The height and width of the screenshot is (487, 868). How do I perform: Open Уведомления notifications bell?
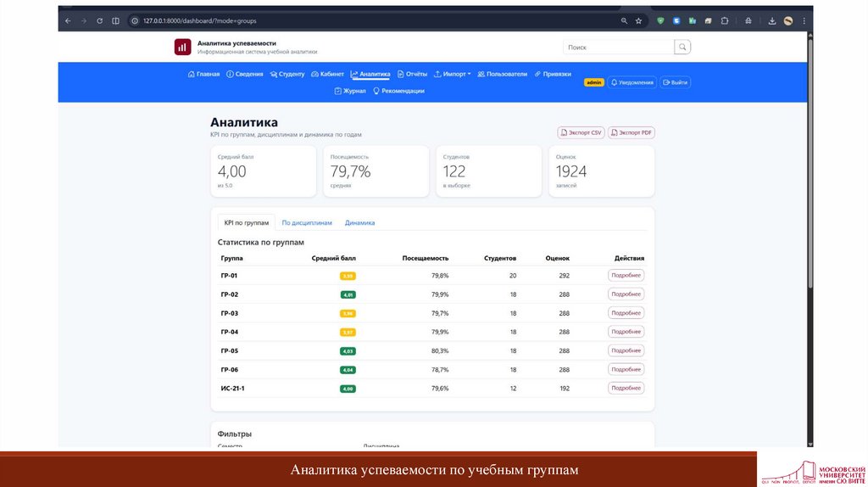tap(632, 82)
